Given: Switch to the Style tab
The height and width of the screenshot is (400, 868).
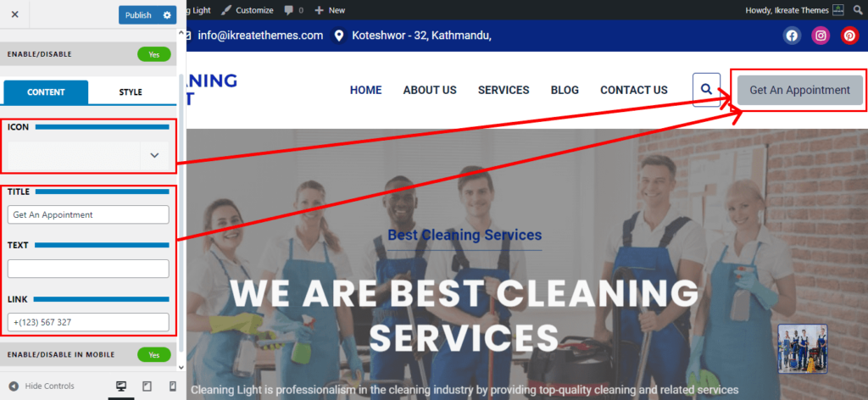Looking at the screenshot, I should [x=131, y=92].
